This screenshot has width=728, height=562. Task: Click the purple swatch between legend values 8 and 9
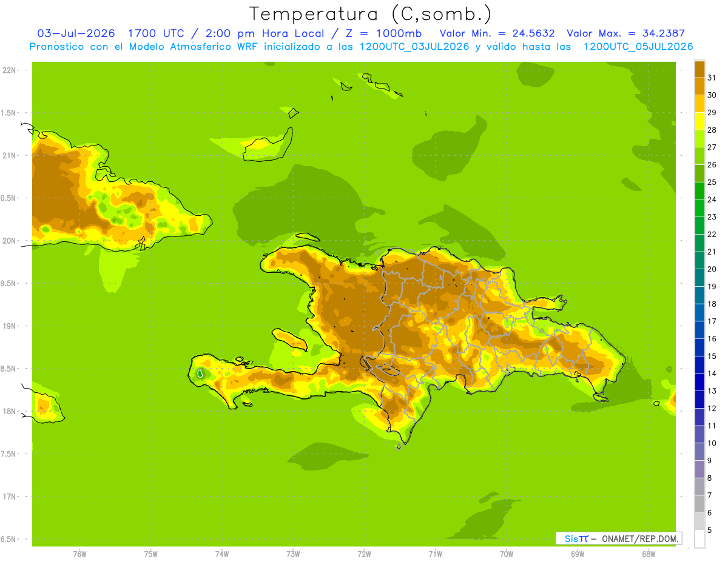(x=699, y=469)
